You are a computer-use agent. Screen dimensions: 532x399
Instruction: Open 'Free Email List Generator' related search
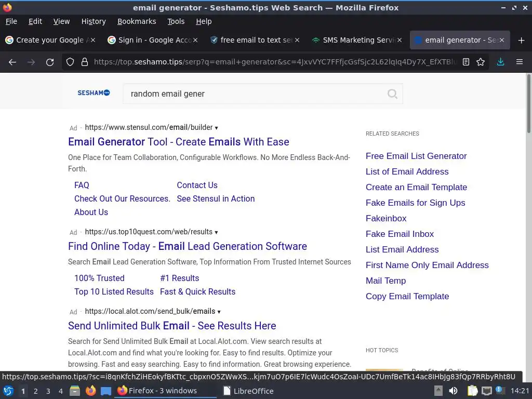point(416,156)
